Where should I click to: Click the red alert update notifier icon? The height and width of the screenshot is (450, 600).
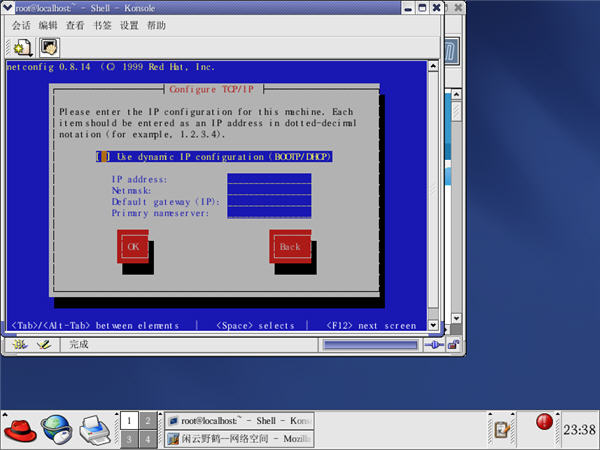click(544, 422)
